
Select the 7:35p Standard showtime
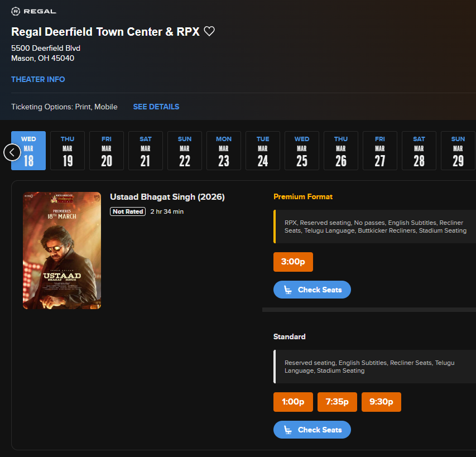tap(337, 402)
